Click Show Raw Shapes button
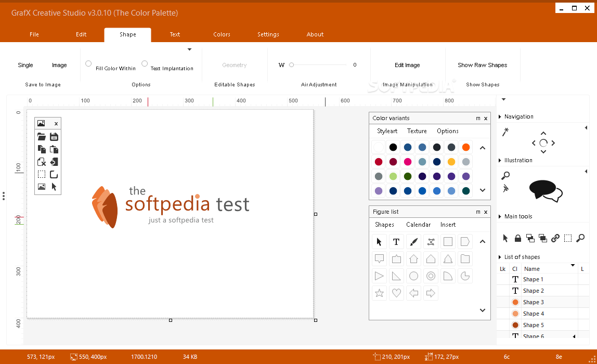This screenshot has width=597, height=364. click(483, 65)
